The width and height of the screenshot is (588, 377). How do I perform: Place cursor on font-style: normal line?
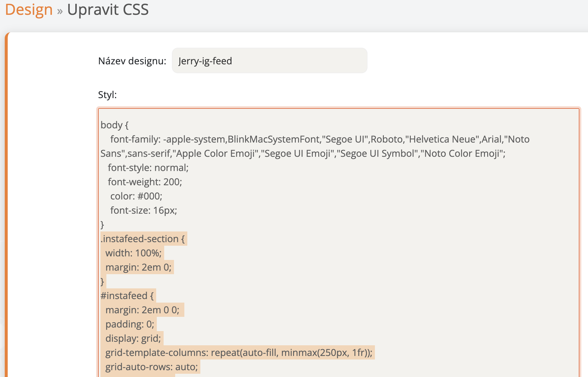click(x=148, y=168)
